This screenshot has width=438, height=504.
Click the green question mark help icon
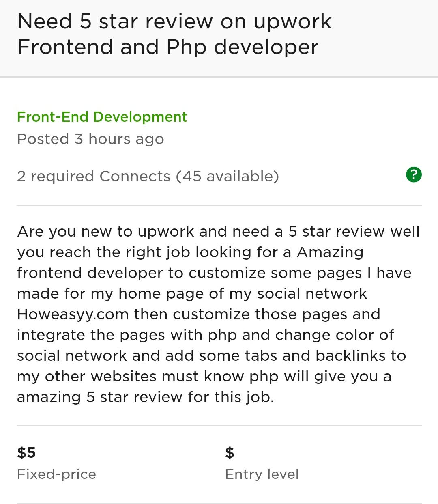click(414, 175)
